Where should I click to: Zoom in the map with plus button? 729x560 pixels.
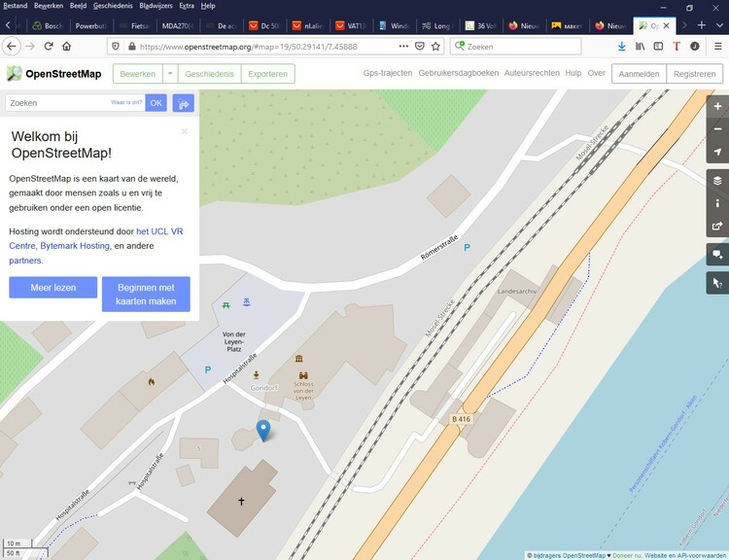(717, 107)
